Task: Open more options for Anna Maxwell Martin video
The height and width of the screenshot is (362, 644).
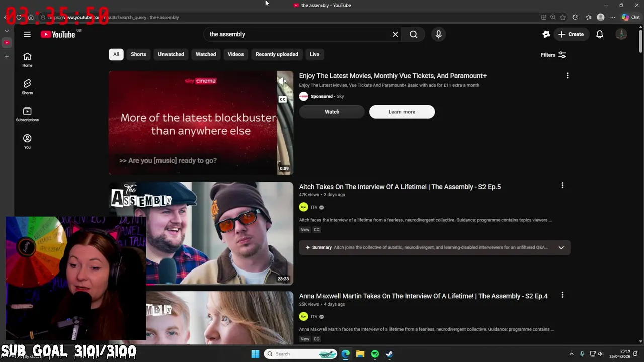Action: coord(562,295)
